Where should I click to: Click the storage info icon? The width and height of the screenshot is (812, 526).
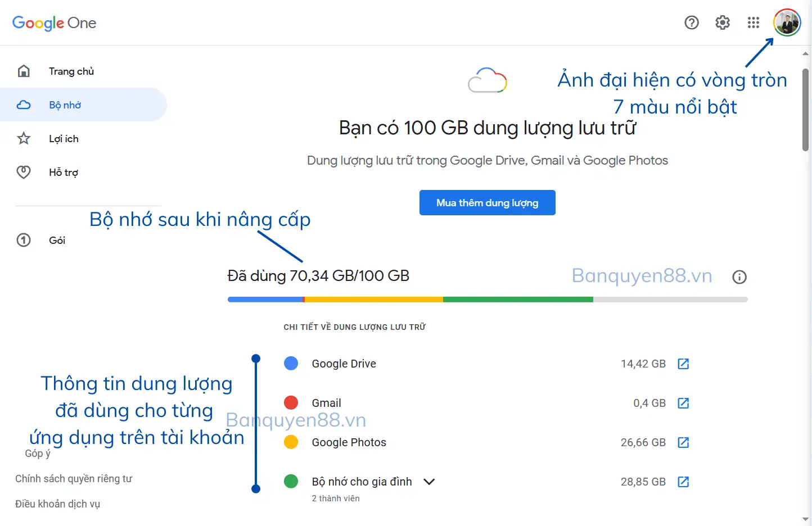click(739, 276)
